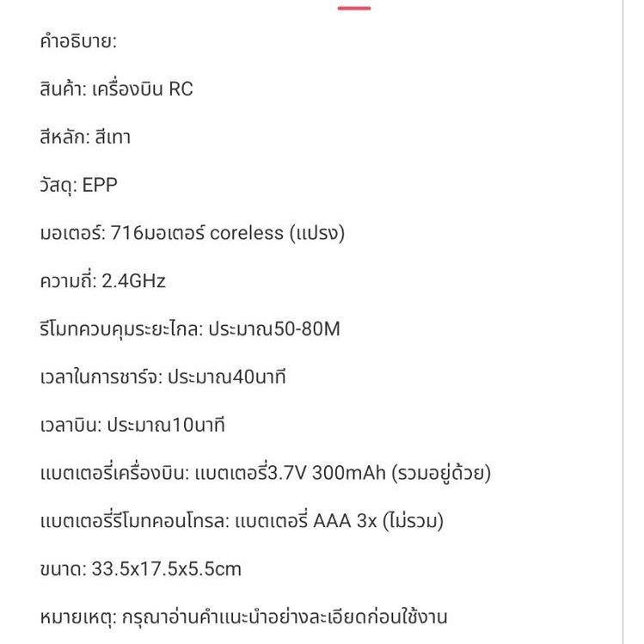The width and height of the screenshot is (644, 644).
Task: Click the คำอธิบาย: heading text
Action: coord(78,41)
